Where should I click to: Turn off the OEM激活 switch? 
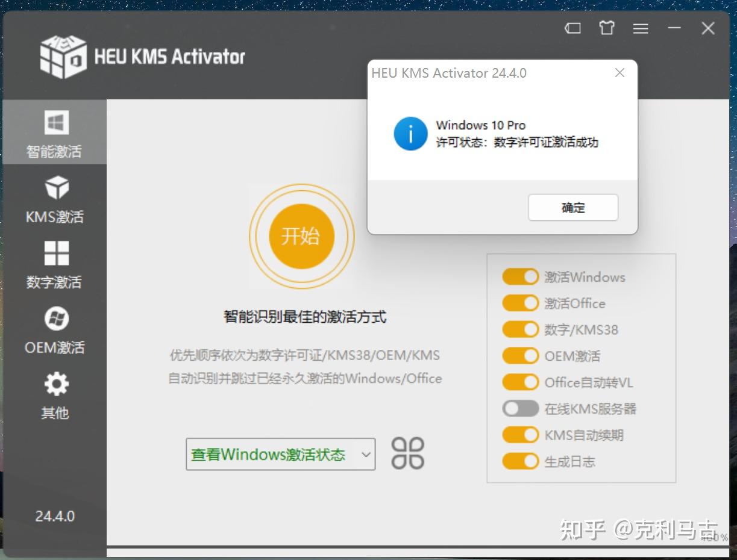520,356
